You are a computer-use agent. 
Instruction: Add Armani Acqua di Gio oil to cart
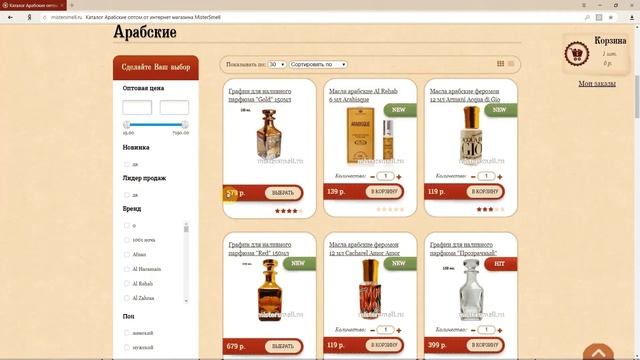pos(485,191)
